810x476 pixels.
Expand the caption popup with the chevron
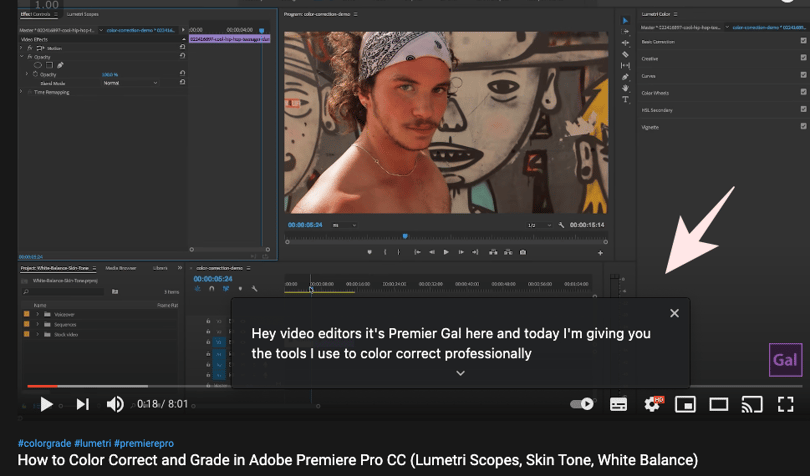[460, 373]
